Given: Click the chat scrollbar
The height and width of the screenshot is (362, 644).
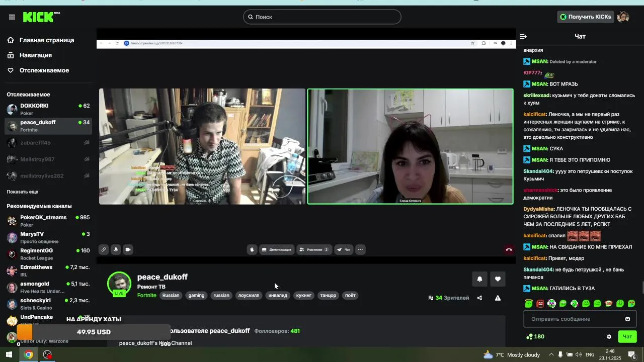Looking at the screenshot, I should (642, 289).
